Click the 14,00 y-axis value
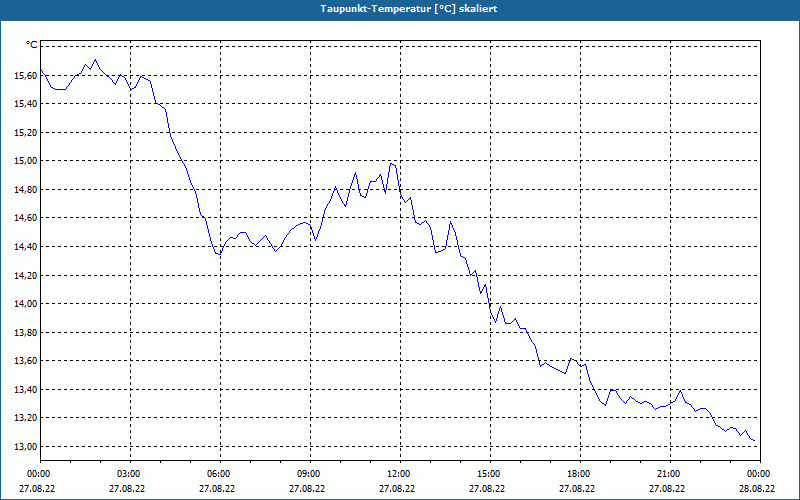800x500 pixels. tap(28, 304)
